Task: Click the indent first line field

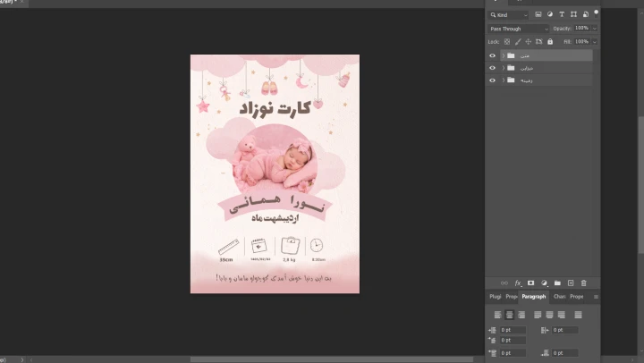Action: tap(513, 341)
